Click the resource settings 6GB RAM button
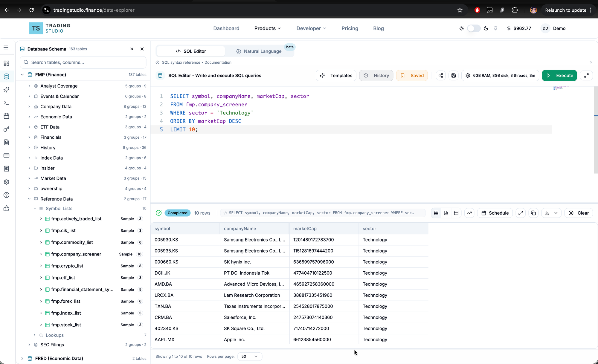 [500, 76]
